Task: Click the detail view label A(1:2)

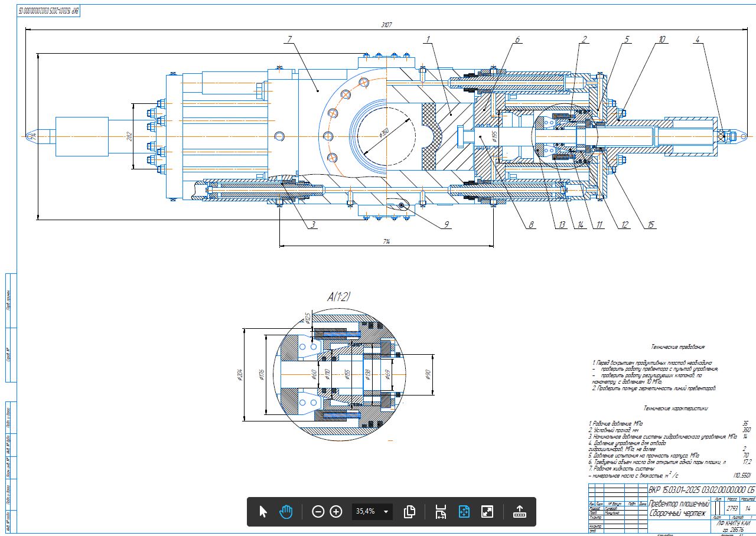Action: click(339, 298)
